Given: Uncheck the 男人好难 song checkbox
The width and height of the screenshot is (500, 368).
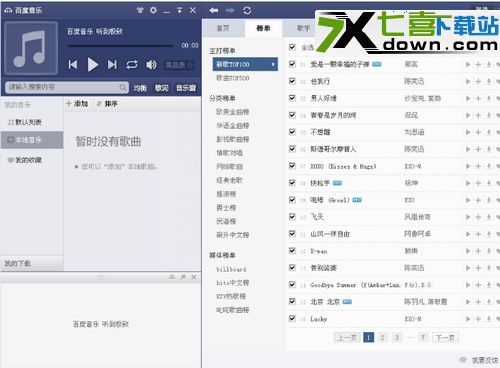Looking at the screenshot, I should tap(292, 98).
